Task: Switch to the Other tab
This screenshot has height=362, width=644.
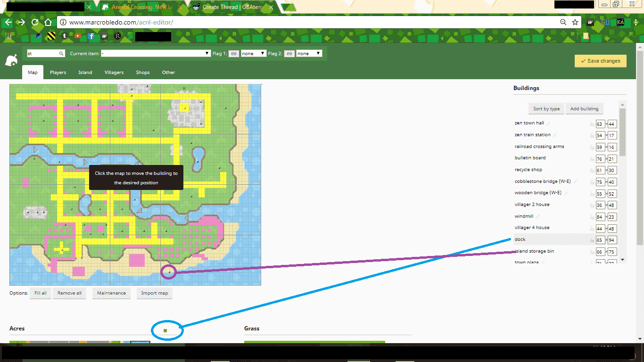Action: 168,73
